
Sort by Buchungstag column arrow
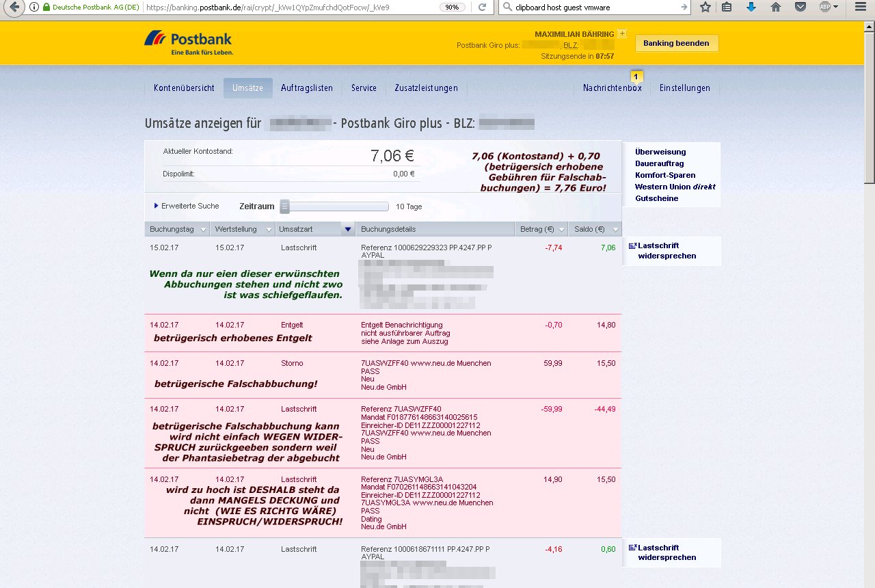tap(203, 230)
